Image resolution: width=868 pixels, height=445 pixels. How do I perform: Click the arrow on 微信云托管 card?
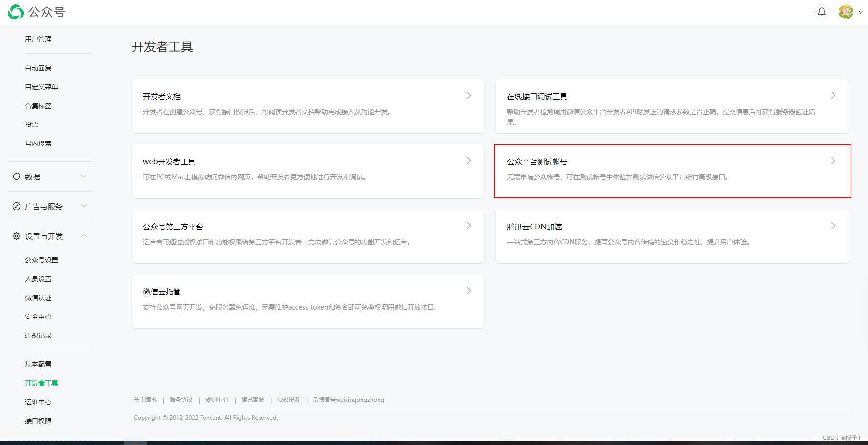[x=469, y=291]
